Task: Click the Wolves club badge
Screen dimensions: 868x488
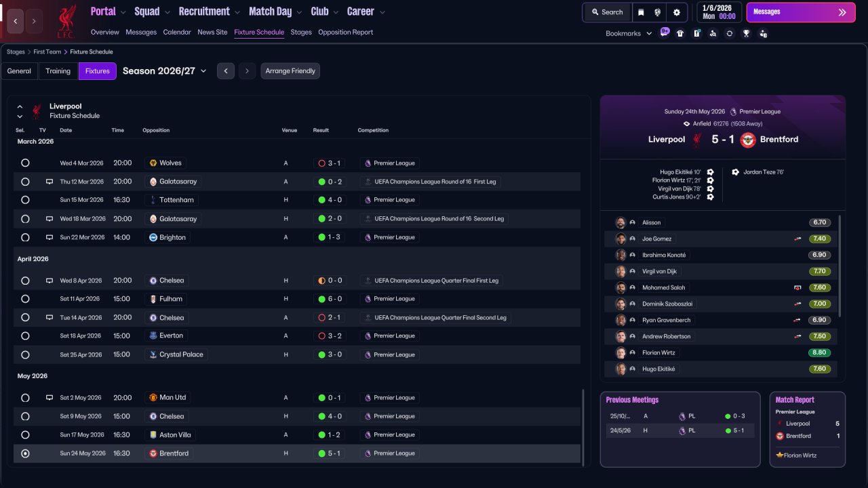Action: tap(153, 163)
